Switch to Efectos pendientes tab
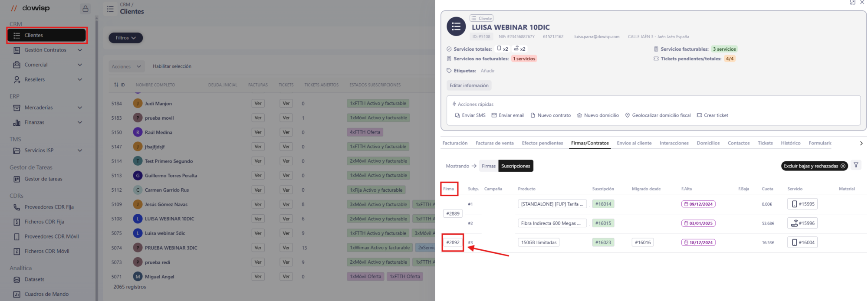868x301 pixels. pyautogui.click(x=542, y=143)
